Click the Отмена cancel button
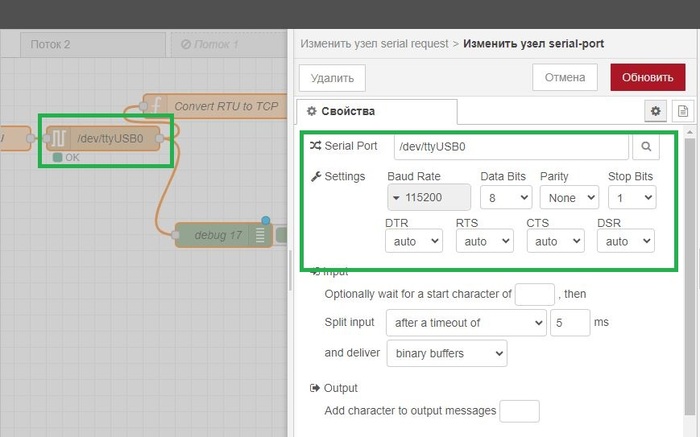 tap(564, 77)
